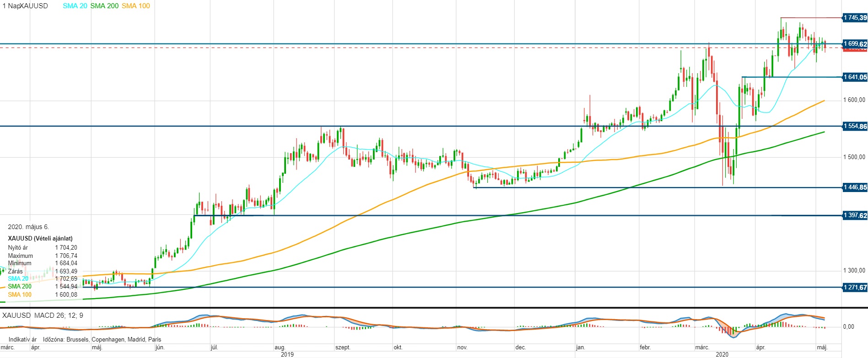
Task: Click the 0,00 MACD axis label
Action: point(848,326)
